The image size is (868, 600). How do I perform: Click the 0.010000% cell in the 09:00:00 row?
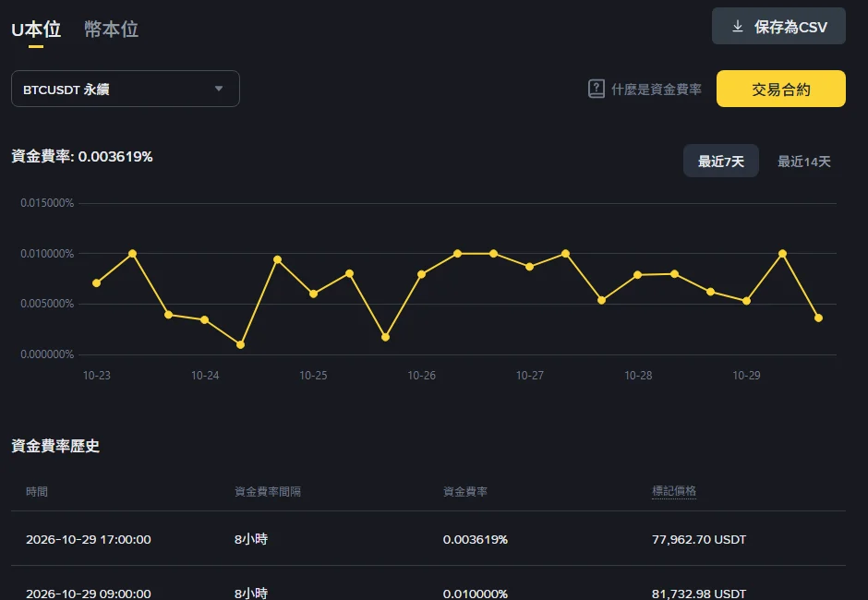click(475, 594)
